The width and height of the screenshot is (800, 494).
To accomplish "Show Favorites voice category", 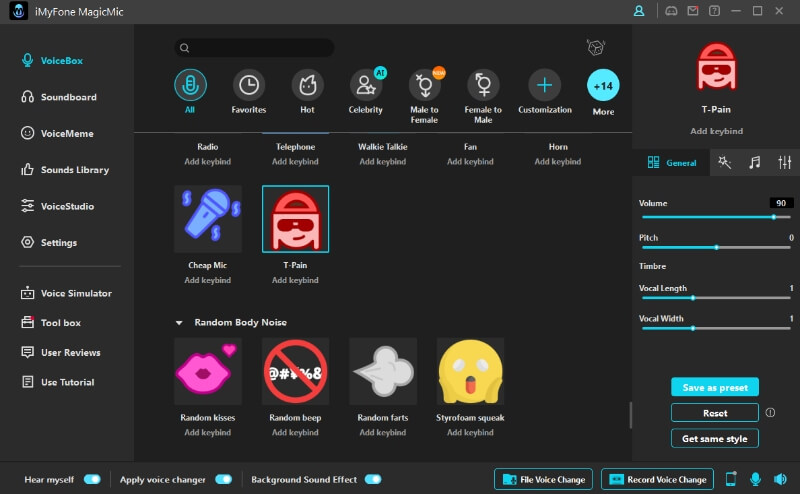I will [248, 91].
